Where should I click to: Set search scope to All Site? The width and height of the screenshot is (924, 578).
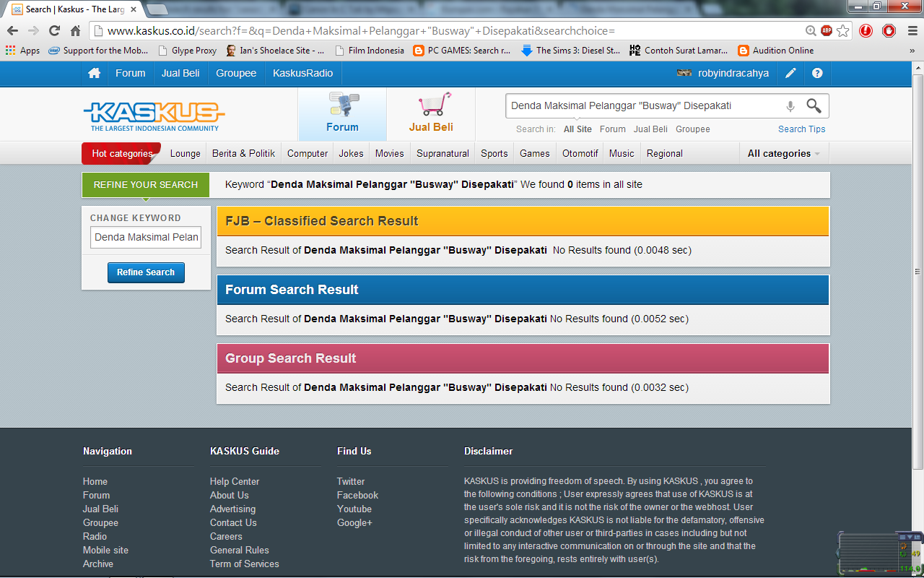(x=577, y=129)
